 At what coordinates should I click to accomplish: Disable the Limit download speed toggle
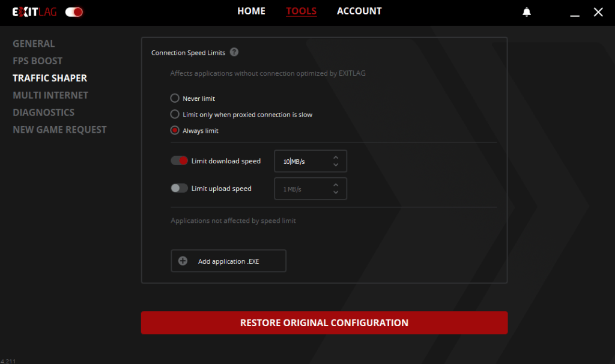point(180,161)
